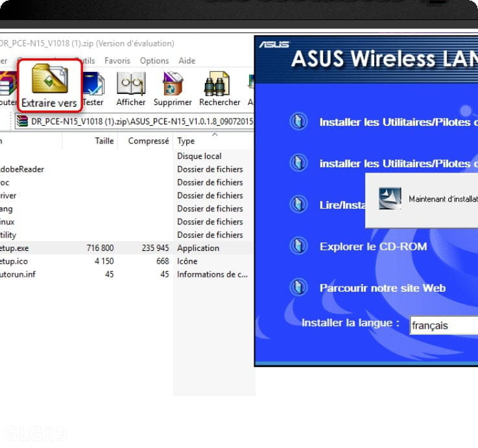
Task: Click the Explorer le CD-ROM link
Action: click(x=374, y=246)
